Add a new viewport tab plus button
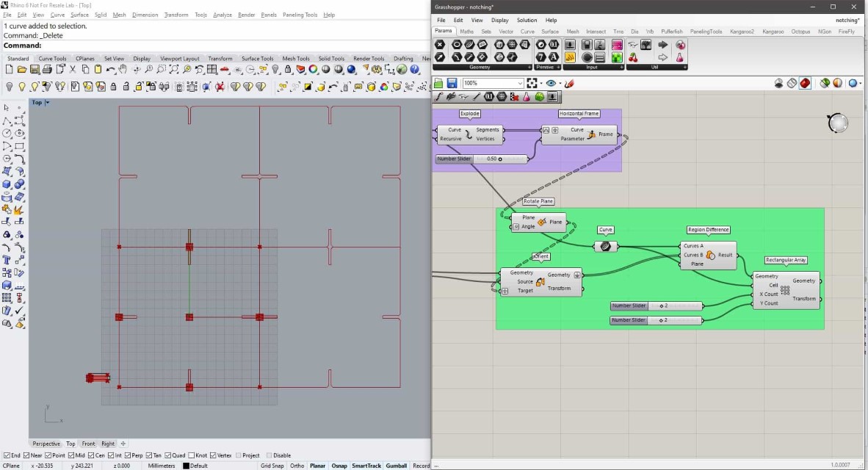The height and width of the screenshot is (470, 868). pyautogui.click(x=123, y=444)
